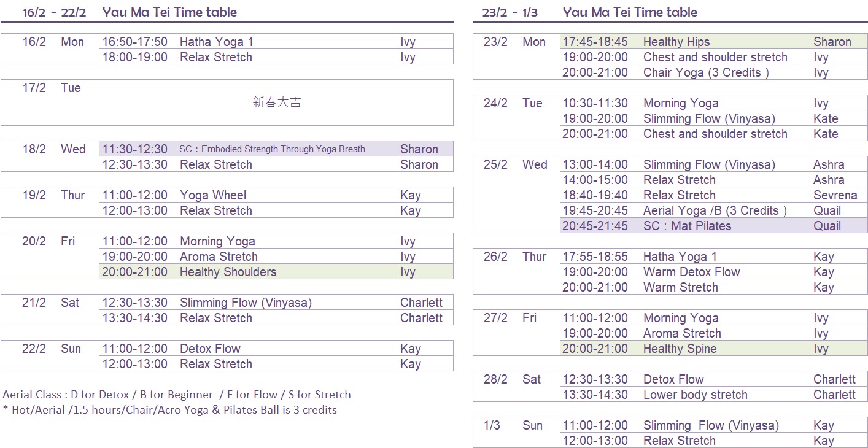Screen dimensions: 868x448
Task: Click Warm Detox Flow on 26/2
Action: tap(691, 272)
